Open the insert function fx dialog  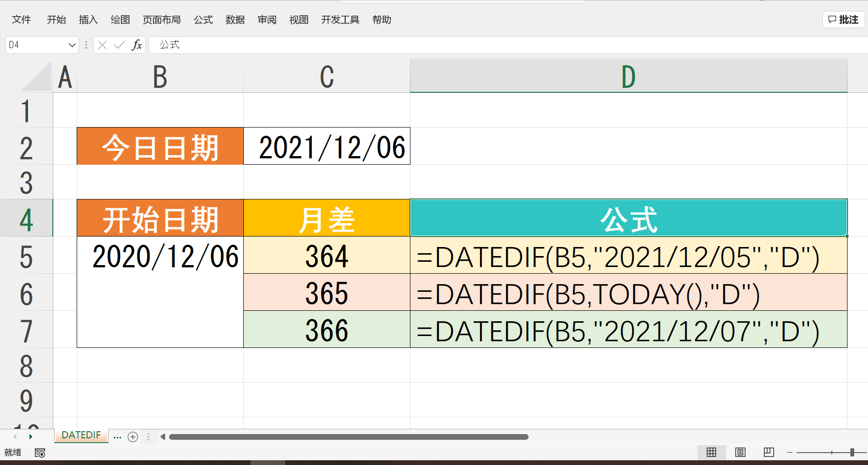tap(137, 45)
